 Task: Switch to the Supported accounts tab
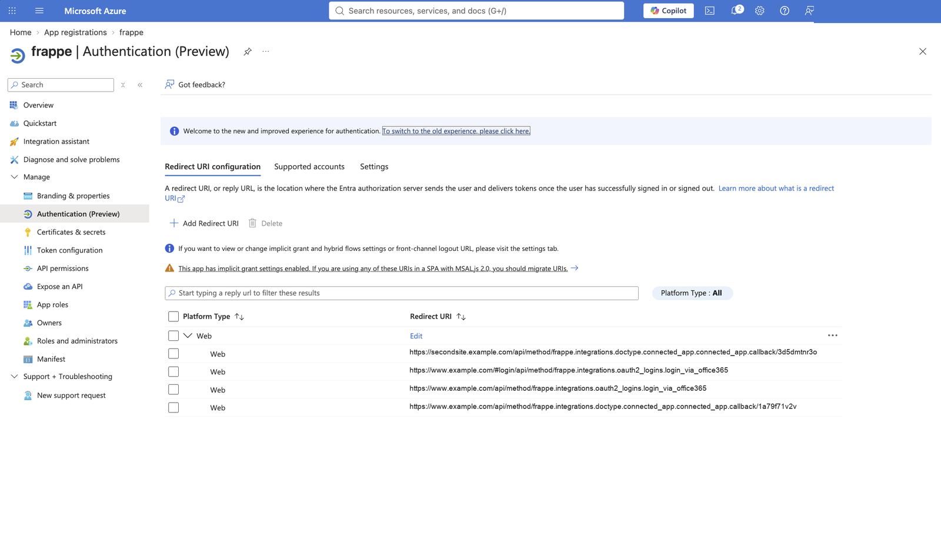pyautogui.click(x=309, y=167)
